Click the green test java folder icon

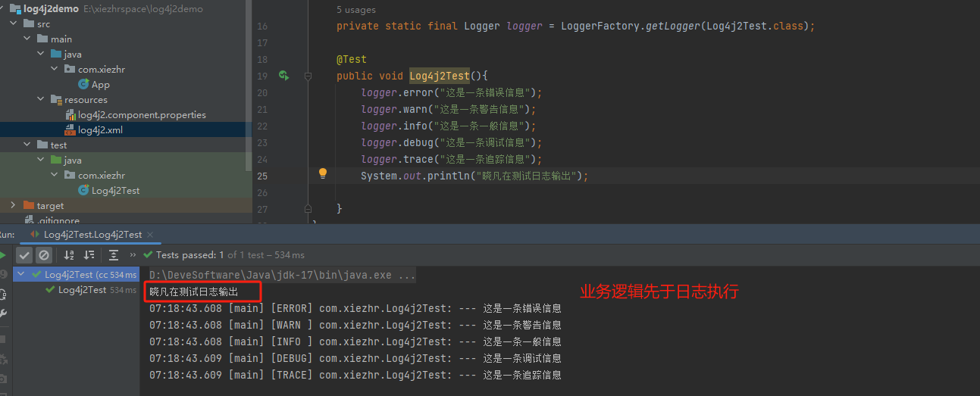click(x=56, y=161)
